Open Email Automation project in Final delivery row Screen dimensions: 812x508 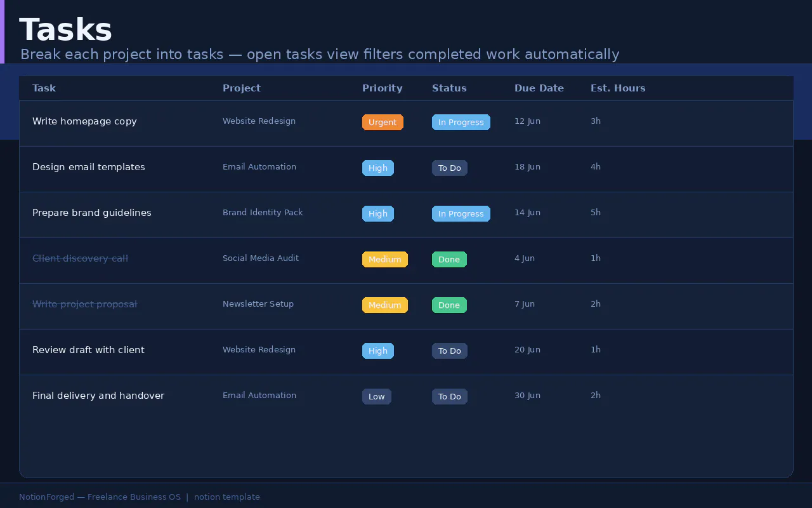259,396
